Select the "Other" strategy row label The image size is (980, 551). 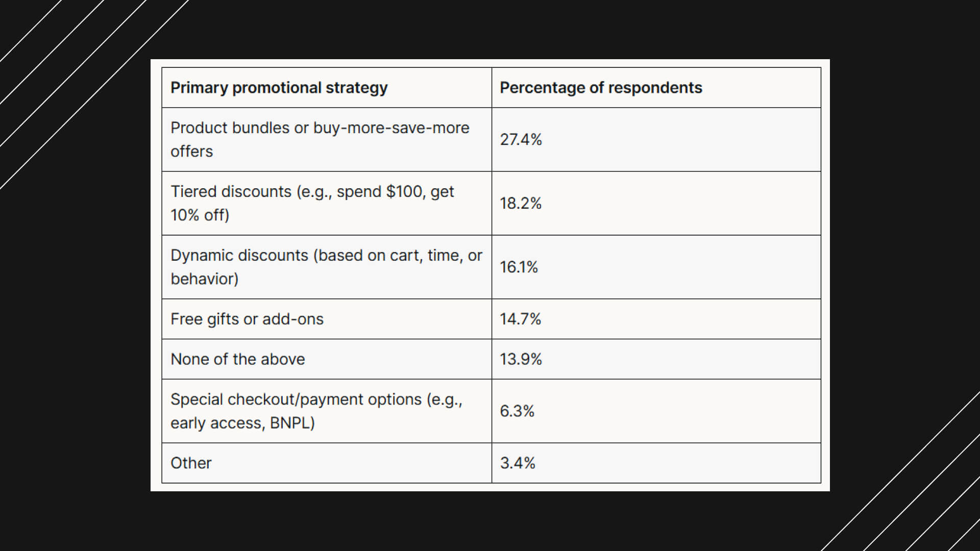(x=191, y=463)
